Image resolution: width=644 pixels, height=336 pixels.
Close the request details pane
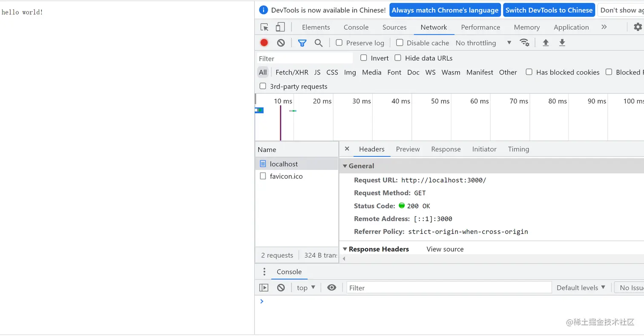(347, 149)
